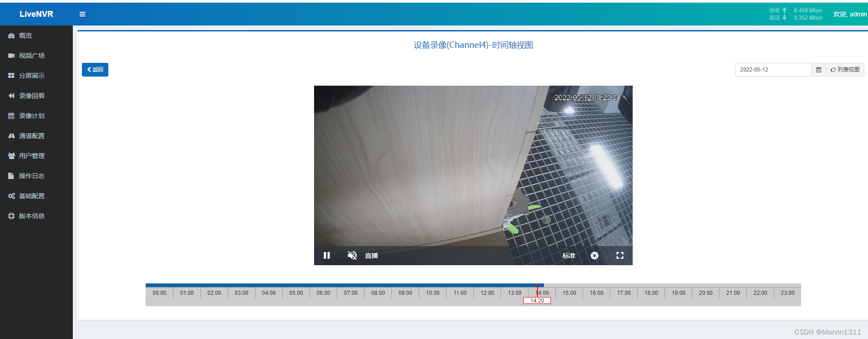Click the 设备录像(Channel4)-时间轴视图 title

tap(473, 45)
